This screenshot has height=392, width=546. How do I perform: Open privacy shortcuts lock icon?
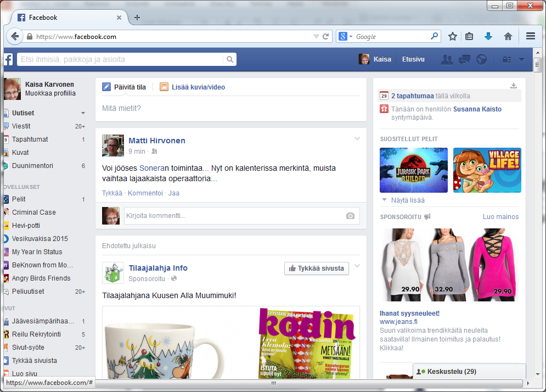tap(506, 60)
